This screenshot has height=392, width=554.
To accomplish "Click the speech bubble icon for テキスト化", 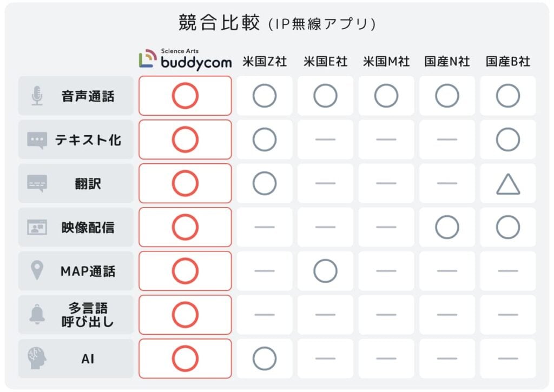I will pyautogui.click(x=37, y=140).
